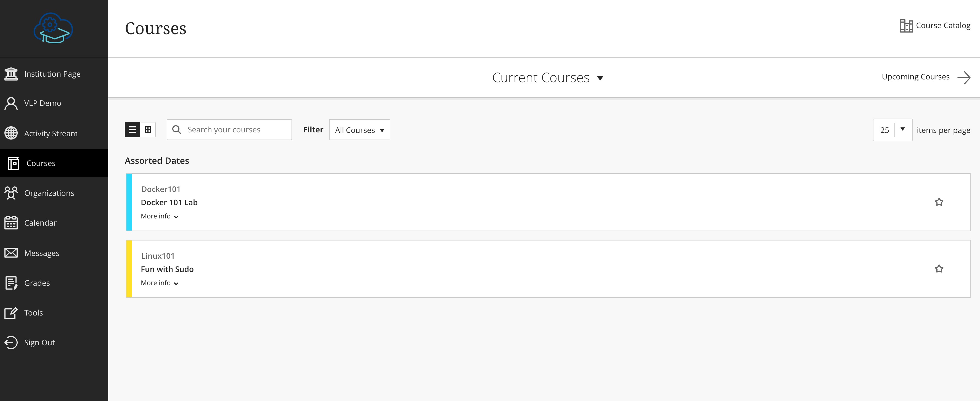The width and height of the screenshot is (980, 401).
Task: Click the Institution Page building icon
Action: [11, 74]
